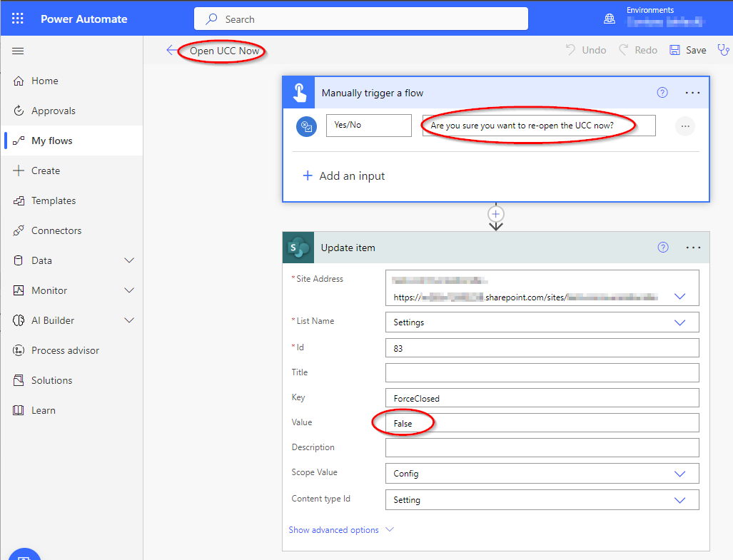This screenshot has height=560, width=733.
Task: Expand the Monitor menu chevron
Action: point(129,290)
